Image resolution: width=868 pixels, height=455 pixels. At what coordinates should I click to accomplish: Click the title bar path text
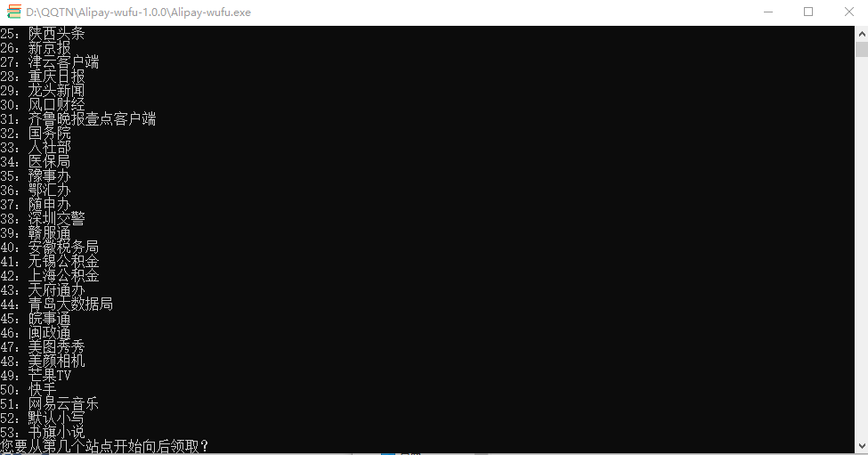(x=138, y=12)
